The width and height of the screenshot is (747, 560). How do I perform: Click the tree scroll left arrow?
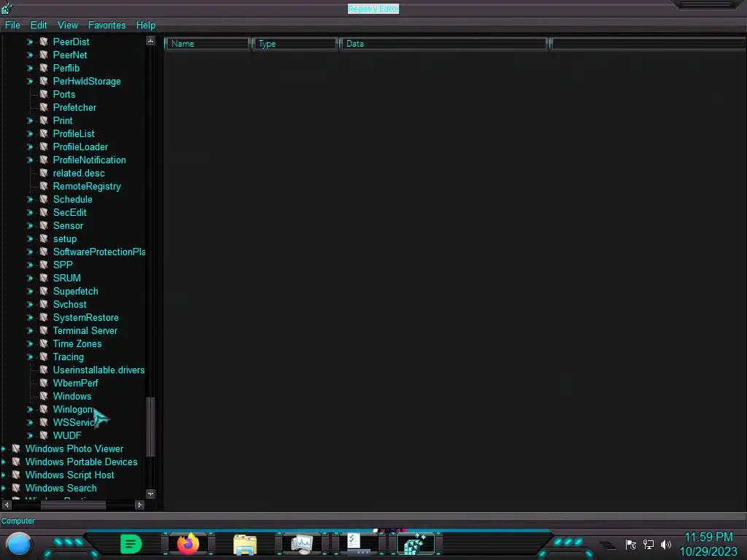pos(6,505)
